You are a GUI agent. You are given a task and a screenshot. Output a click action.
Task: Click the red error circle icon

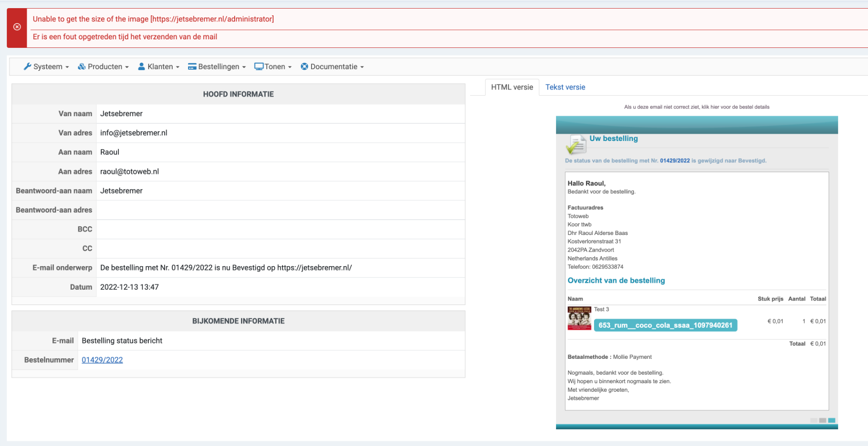pos(17,27)
